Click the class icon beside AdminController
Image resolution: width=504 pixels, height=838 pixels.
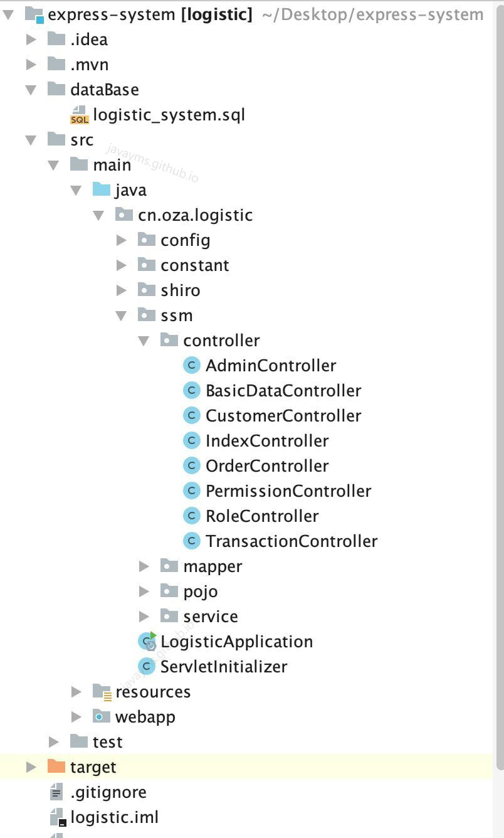pos(192,365)
